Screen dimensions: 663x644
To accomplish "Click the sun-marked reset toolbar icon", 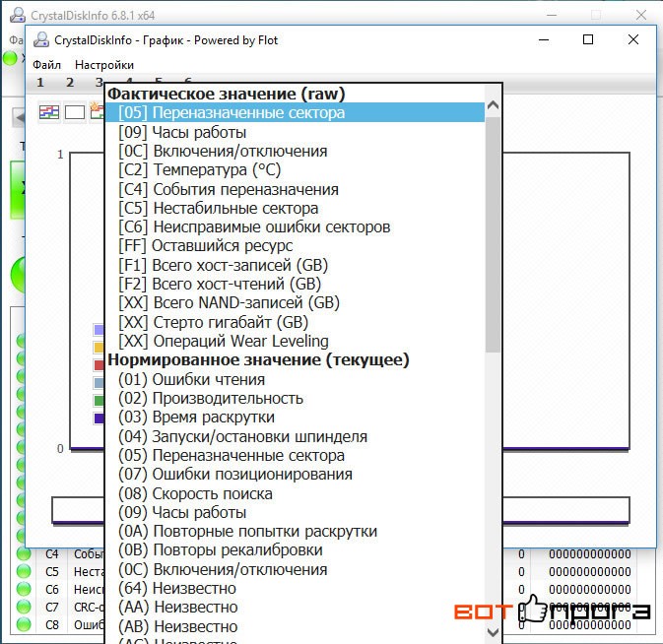I will pos(98,111).
